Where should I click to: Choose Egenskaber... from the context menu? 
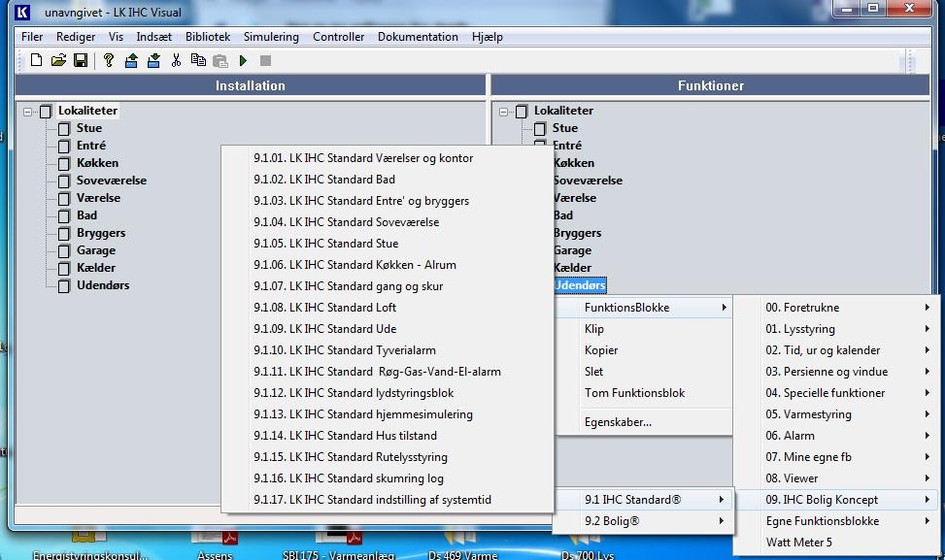coord(618,422)
